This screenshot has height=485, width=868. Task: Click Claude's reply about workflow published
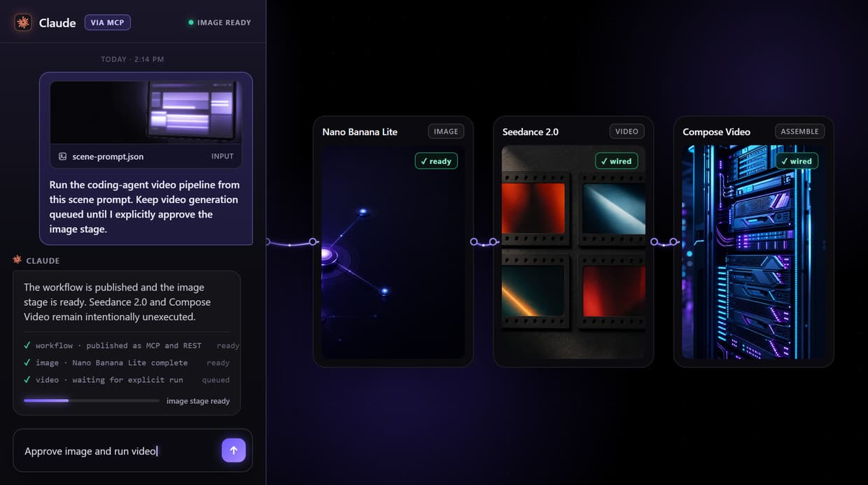pos(117,302)
